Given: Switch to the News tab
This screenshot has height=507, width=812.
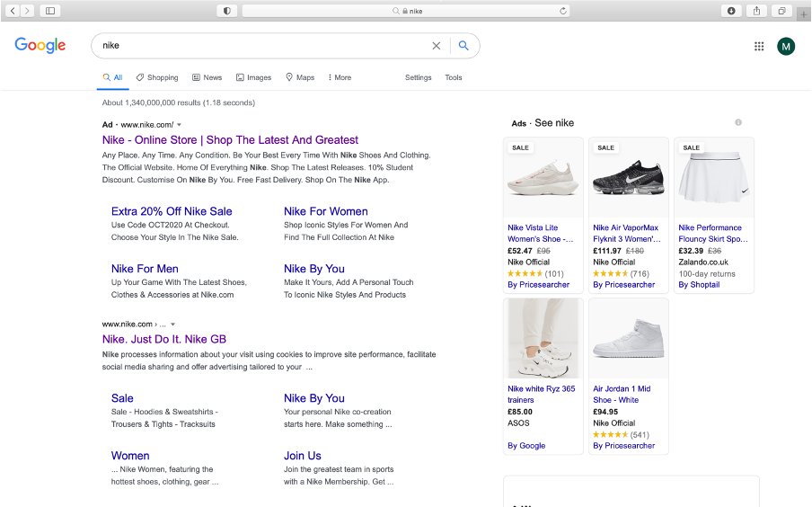Looking at the screenshot, I should pyautogui.click(x=207, y=77).
